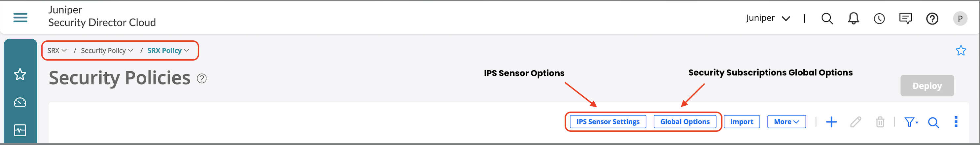Open the notifications bell
The width and height of the screenshot is (980, 145).
[x=853, y=18]
